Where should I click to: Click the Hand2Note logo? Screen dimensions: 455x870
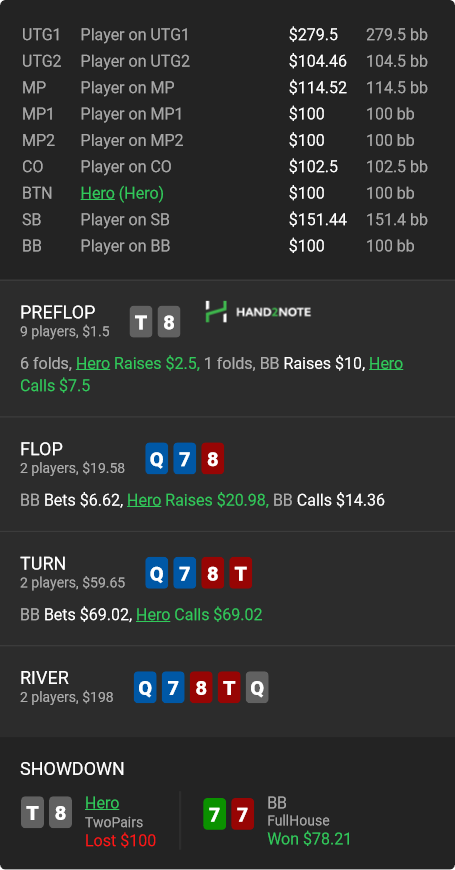point(258,312)
